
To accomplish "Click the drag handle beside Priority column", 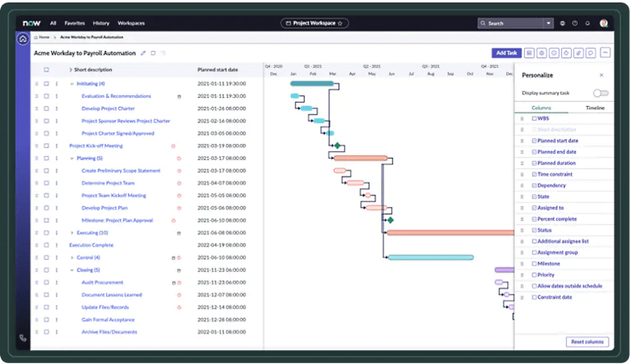I will tap(522, 275).
